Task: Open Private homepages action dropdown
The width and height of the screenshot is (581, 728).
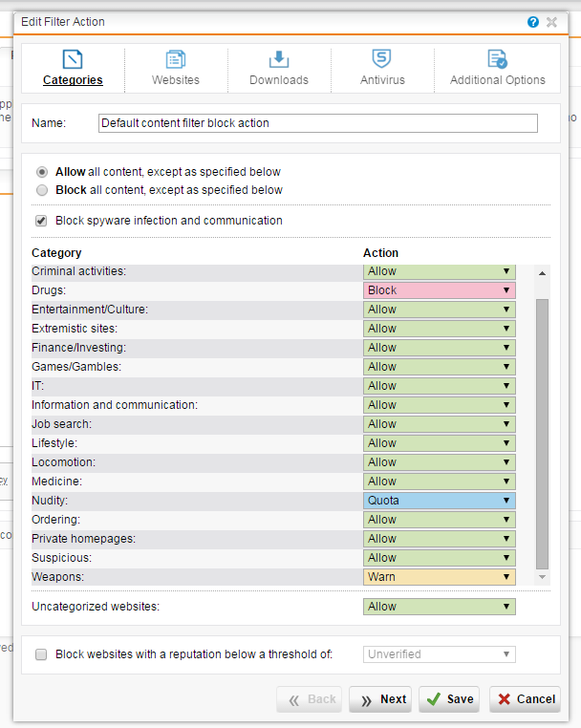Action: [439, 539]
